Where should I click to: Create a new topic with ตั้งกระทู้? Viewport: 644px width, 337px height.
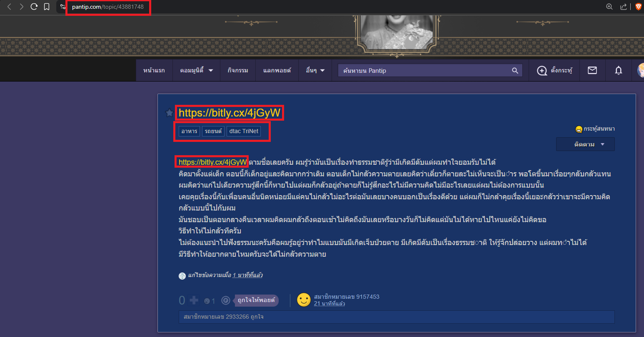pos(554,70)
